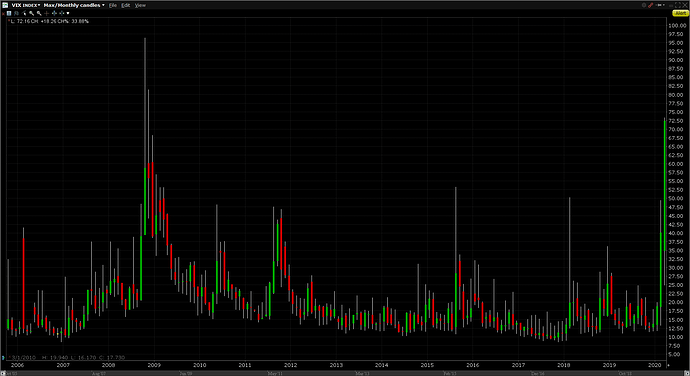Click the second four-arrow pan icon

[62, 13]
